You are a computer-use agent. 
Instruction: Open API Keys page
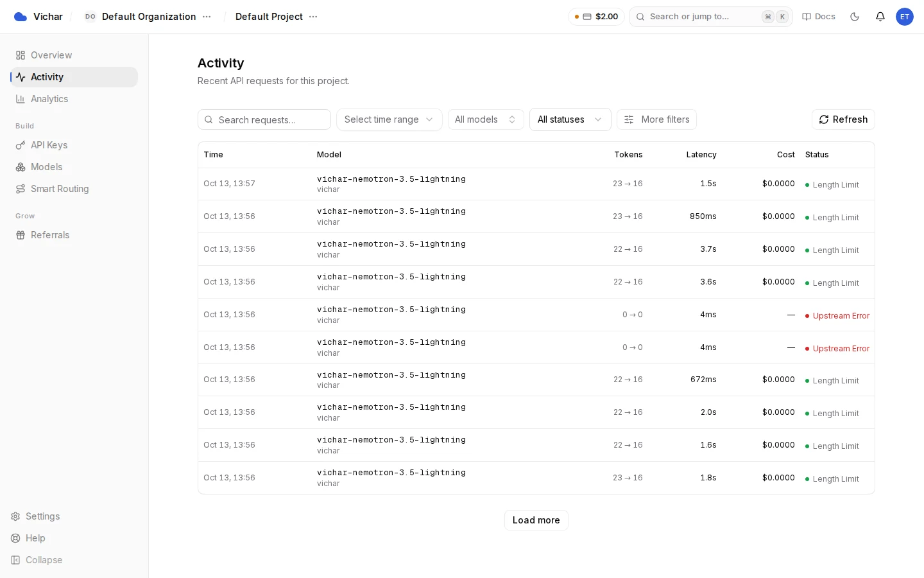coord(74,145)
